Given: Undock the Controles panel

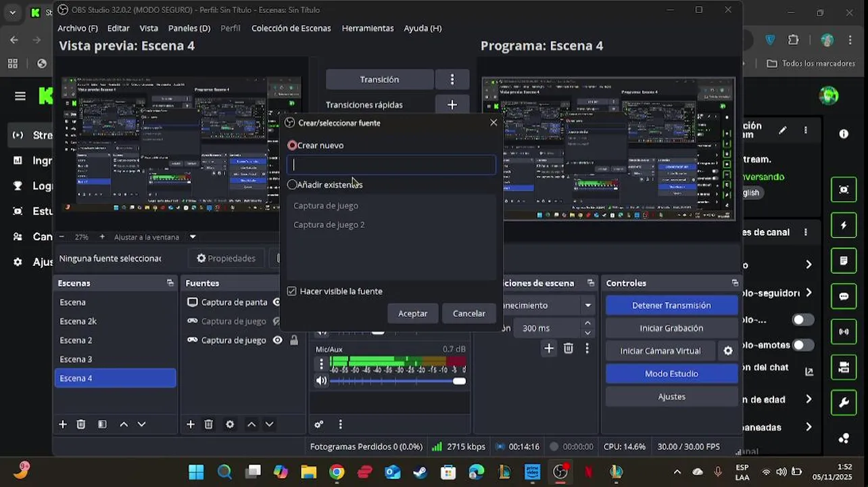Looking at the screenshot, I should 735,283.
